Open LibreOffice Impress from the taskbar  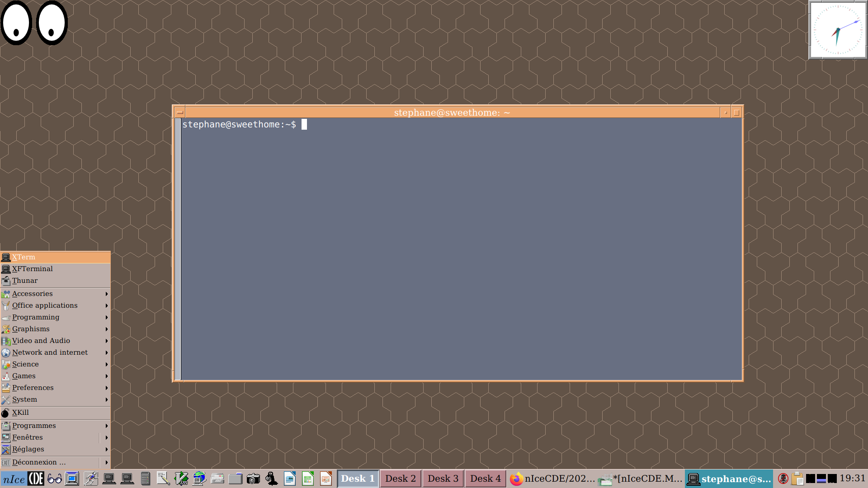(326, 479)
